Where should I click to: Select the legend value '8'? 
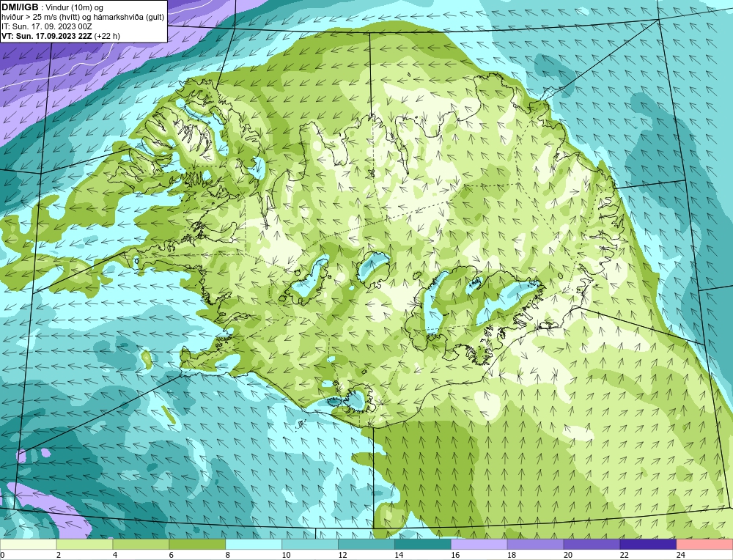[228, 555]
